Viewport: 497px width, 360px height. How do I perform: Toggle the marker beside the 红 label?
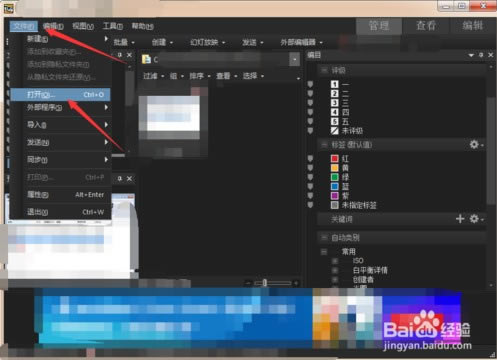coord(310,159)
